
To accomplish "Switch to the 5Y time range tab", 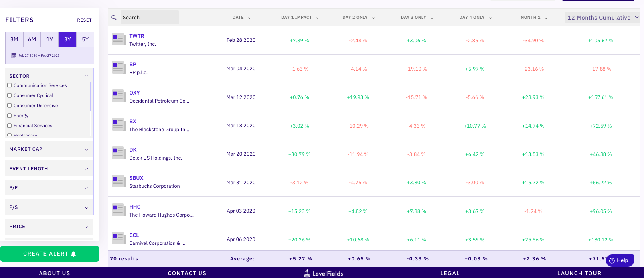I will 85,39.
